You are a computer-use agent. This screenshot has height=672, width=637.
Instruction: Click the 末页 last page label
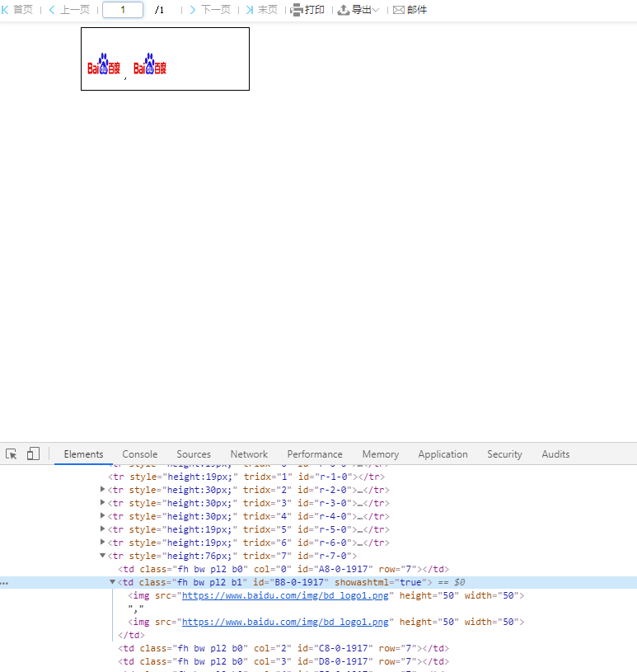[x=268, y=10]
